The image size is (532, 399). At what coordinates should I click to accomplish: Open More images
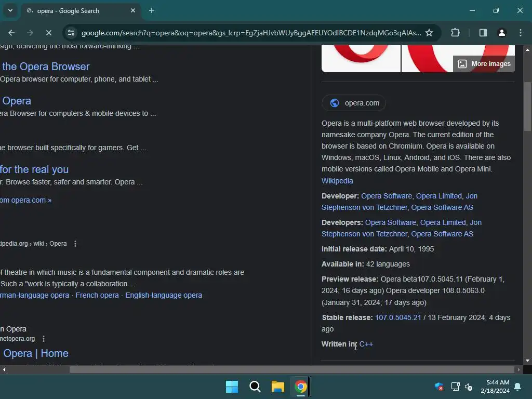(x=484, y=64)
